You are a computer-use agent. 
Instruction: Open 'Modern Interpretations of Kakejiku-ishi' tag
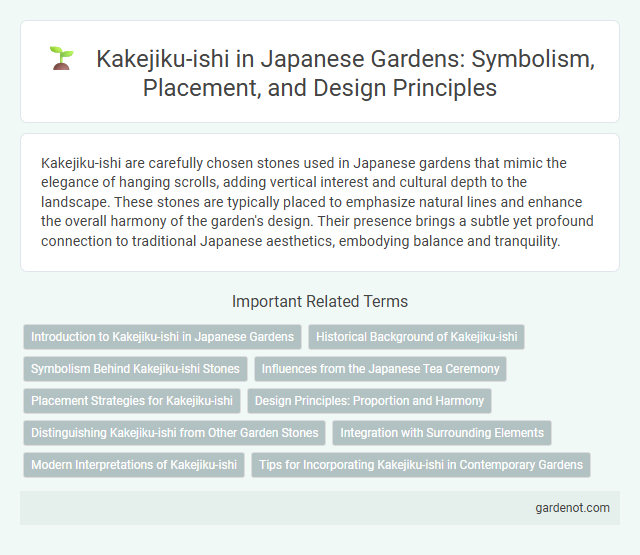coord(134,465)
